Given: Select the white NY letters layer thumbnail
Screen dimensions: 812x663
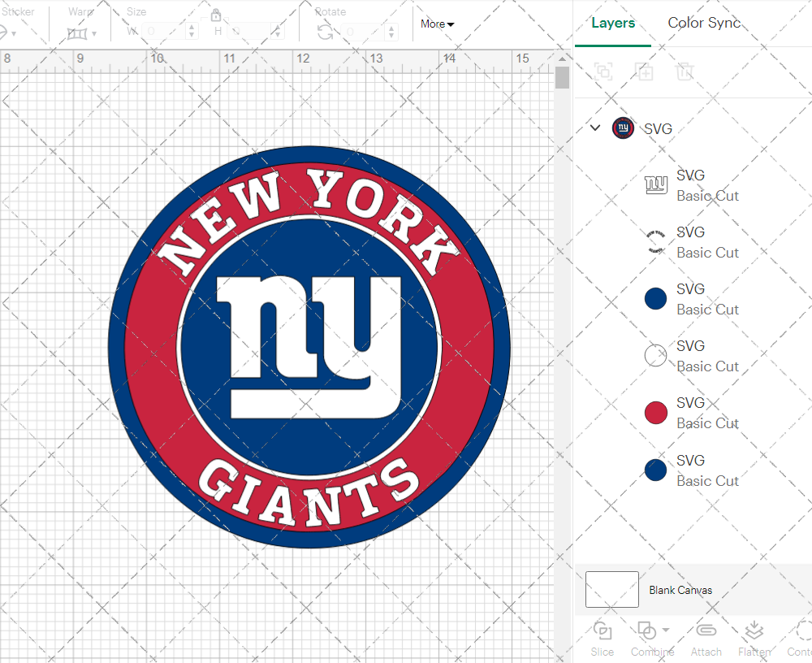Looking at the screenshot, I should [x=655, y=185].
